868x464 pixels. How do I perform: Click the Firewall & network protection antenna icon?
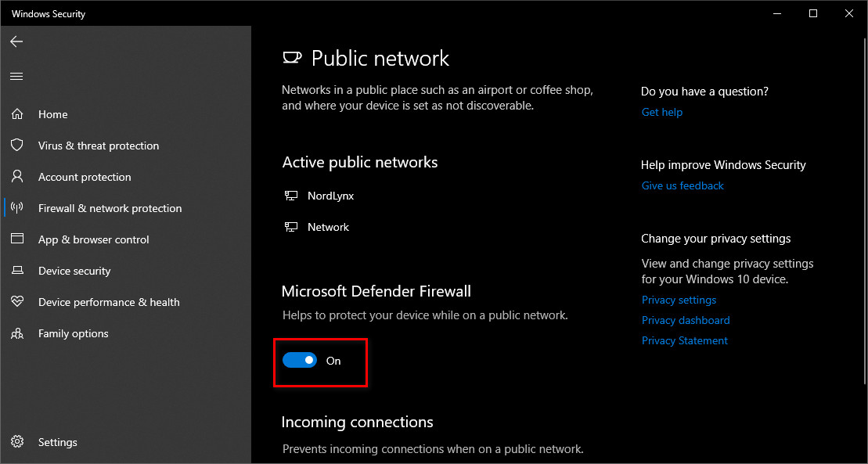(x=16, y=208)
